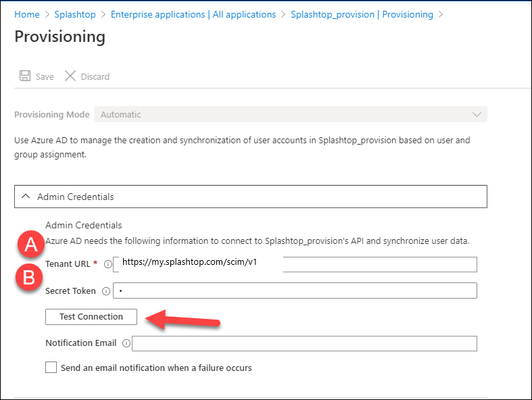Go to Home breadcrumb
The width and height of the screenshot is (532, 400).
click(x=27, y=15)
